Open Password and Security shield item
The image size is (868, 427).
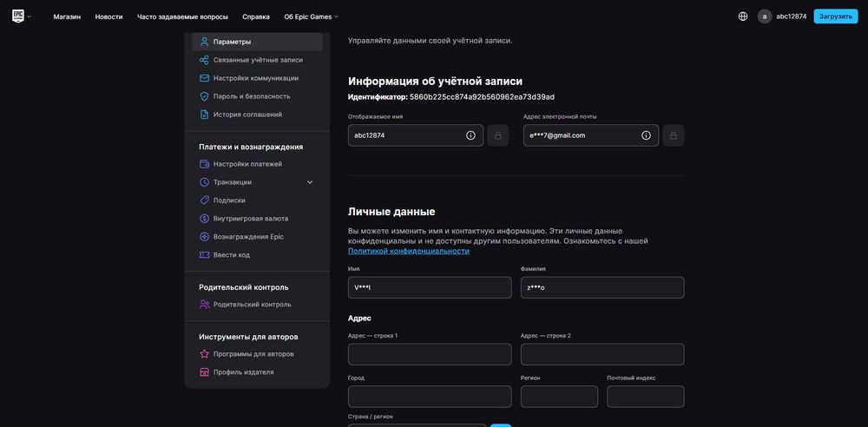pyautogui.click(x=252, y=96)
